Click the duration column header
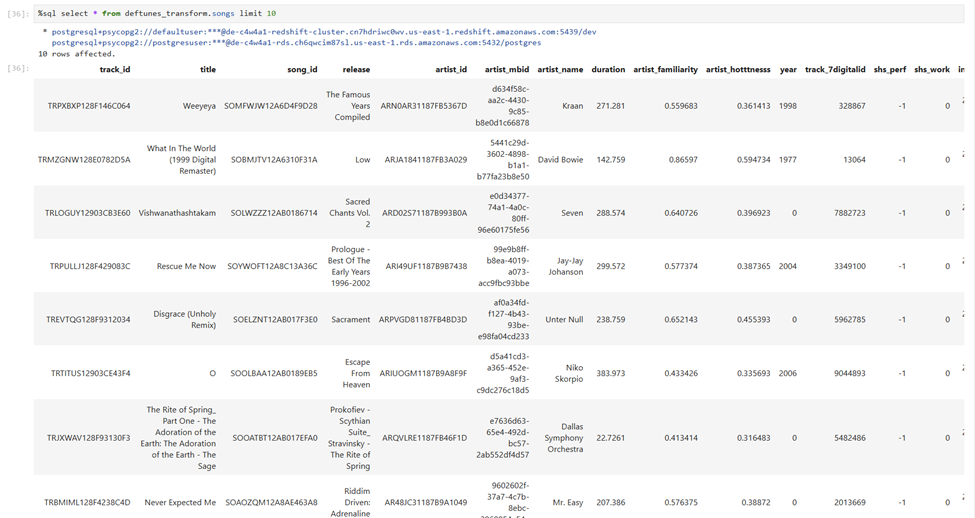Image resolution: width=975 pixels, height=518 pixels. (608, 70)
